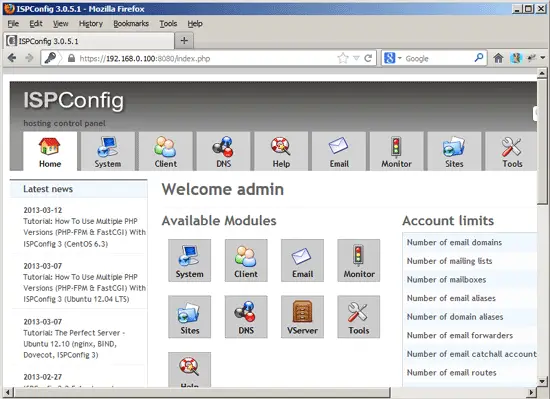Open the URL history dropdown arrow
The width and height of the screenshot is (550, 399).
point(356,58)
